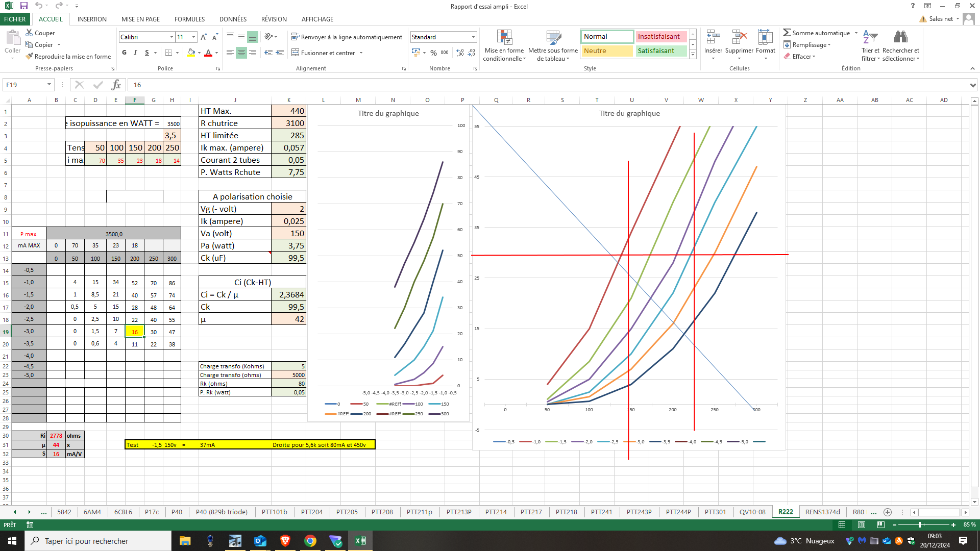This screenshot has height=551, width=980.
Task: Toggle center text alignment
Action: point(241,53)
